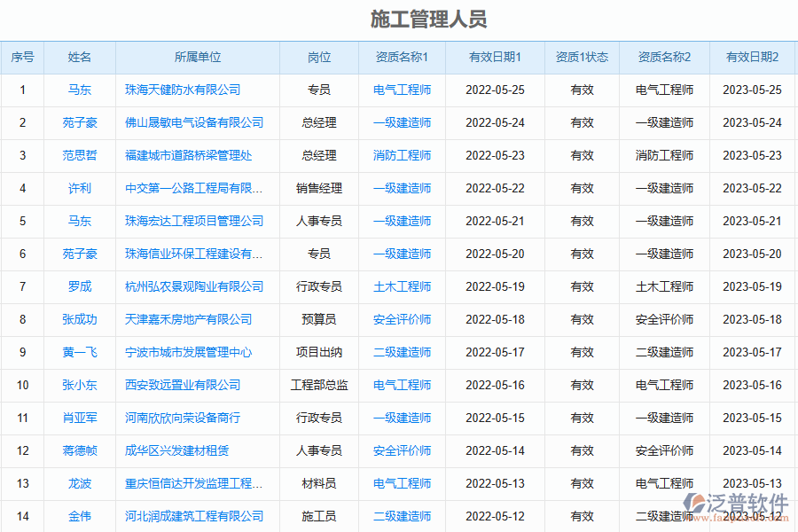The width and height of the screenshot is (798, 532).
Task: Open the 黄一飞 name link
Action: 80,352
